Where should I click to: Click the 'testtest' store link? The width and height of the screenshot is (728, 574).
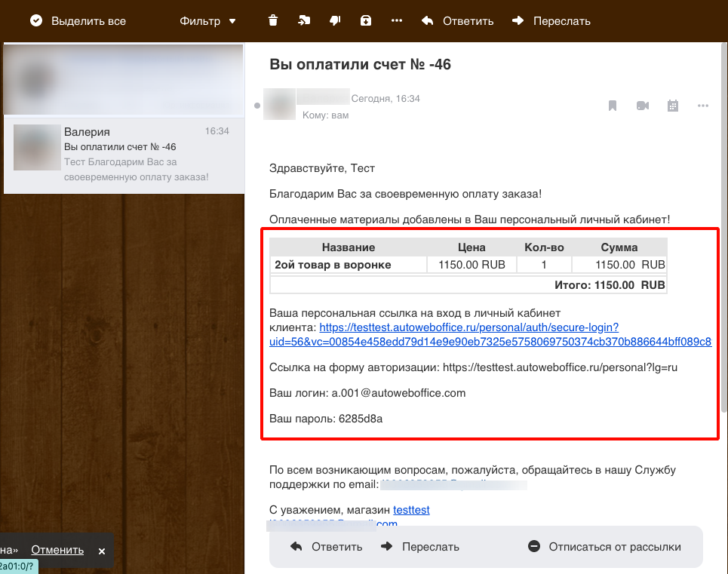click(411, 511)
